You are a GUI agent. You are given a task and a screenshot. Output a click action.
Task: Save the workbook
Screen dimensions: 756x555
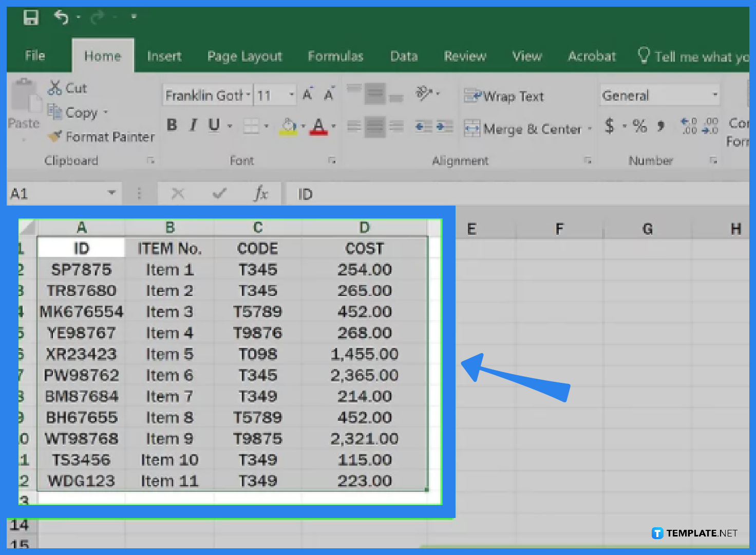coord(31,17)
